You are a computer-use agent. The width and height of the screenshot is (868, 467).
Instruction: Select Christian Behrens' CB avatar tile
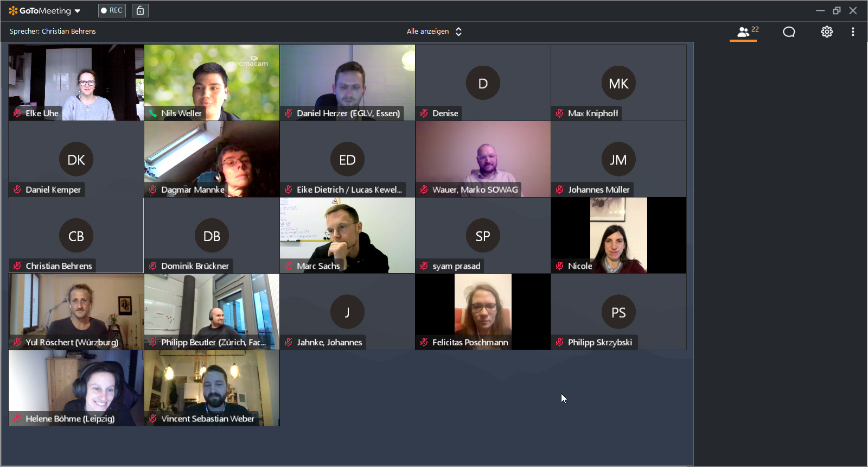(76, 236)
